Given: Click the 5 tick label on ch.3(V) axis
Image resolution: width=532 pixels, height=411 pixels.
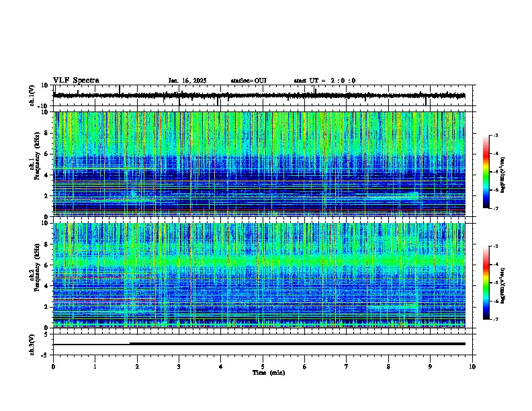Looking at the screenshot, I should 46,334.
